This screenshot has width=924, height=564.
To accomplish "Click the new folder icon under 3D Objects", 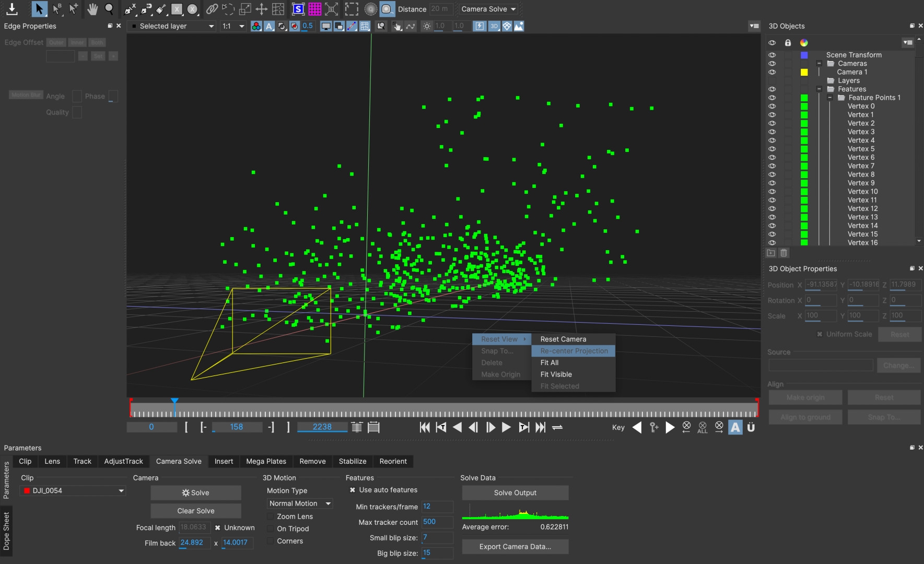I will pos(771,253).
